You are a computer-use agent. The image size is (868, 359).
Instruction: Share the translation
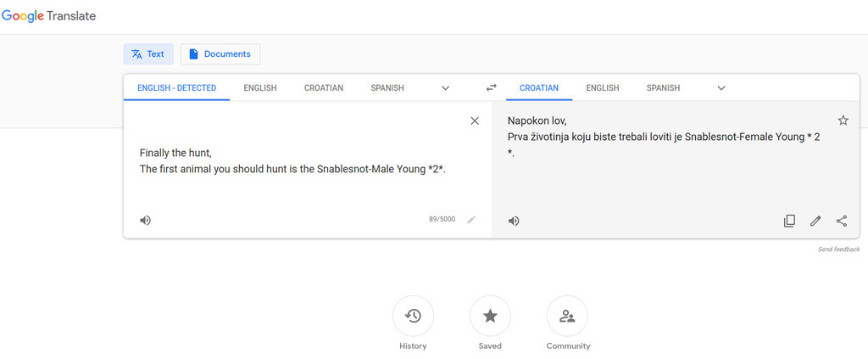tap(842, 221)
